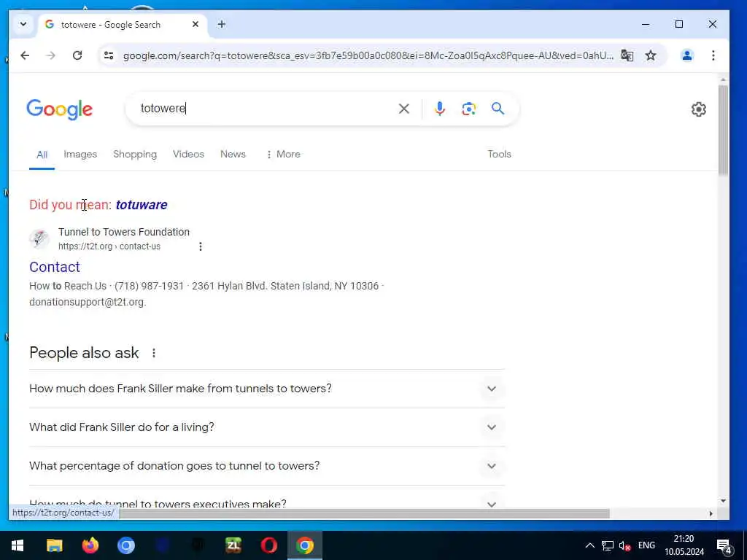
Task: Click the blue circle browser taskbar icon
Action: pos(126,545)
